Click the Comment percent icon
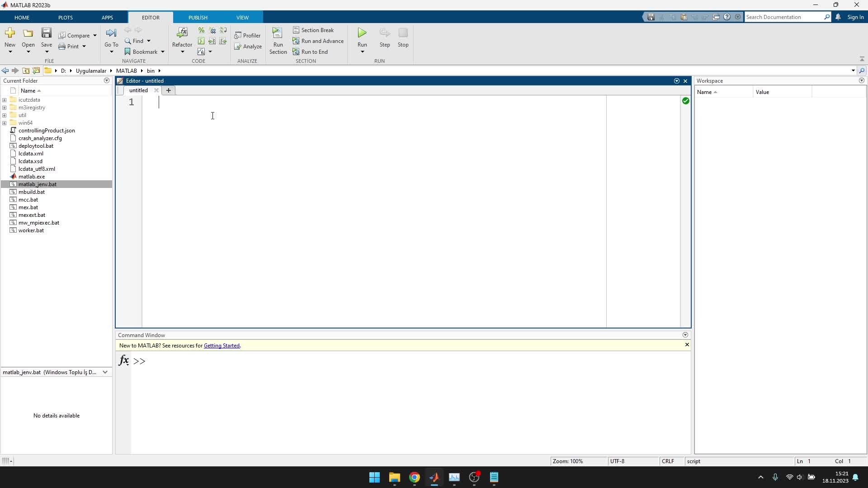The width and height of the screenshot is (868, 488). point(201,30)
